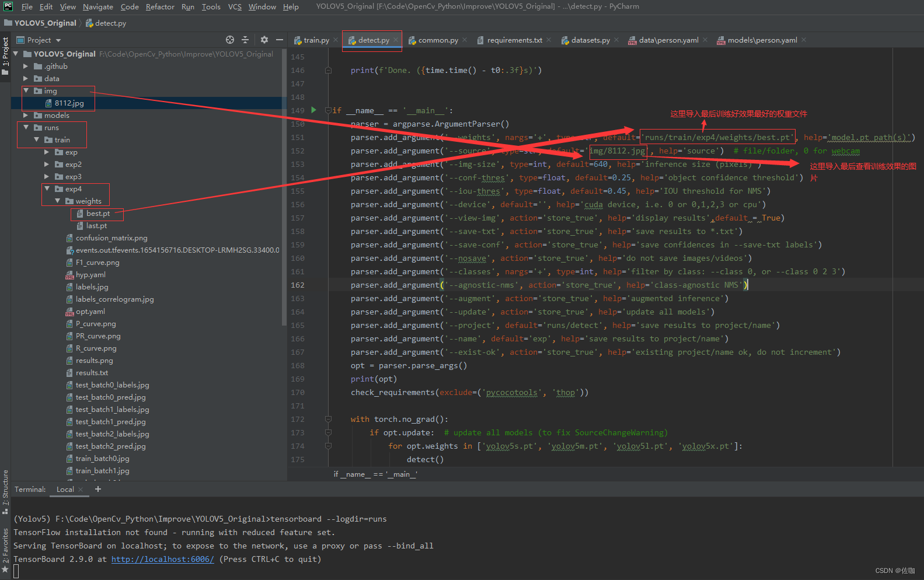Open the 2: Favorites side tool window
Viewport: 924px width, 580px height.
click(5, 550)
